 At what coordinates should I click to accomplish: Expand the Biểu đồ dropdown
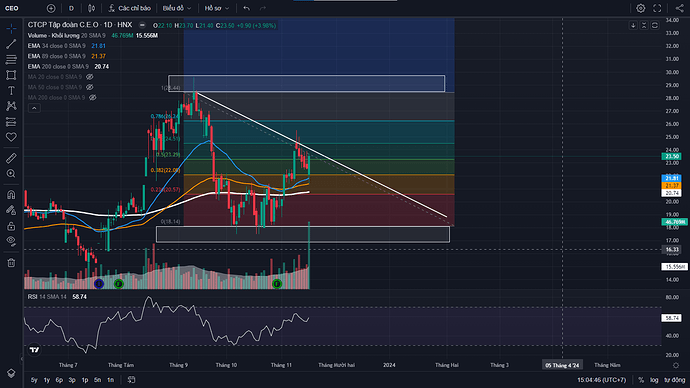coord(176,8)
